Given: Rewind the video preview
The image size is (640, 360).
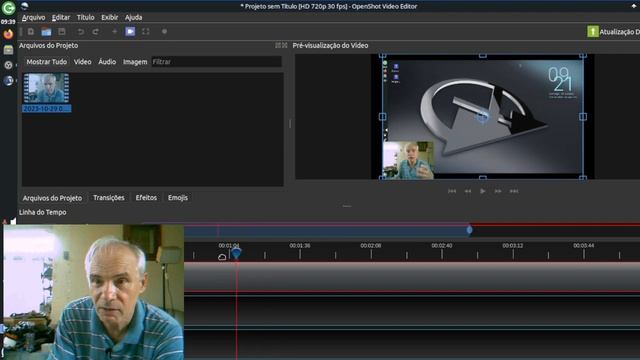Looking at the screenshot, I should pos(468,191).
